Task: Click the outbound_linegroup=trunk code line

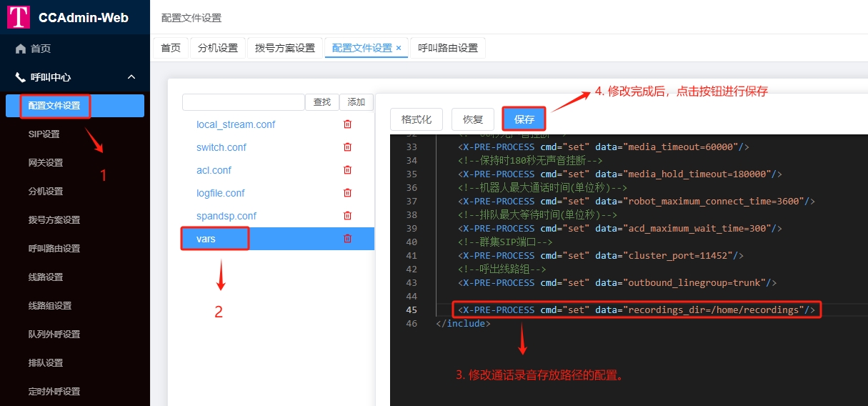Action: pyautogui.click(x=617, y=282)
